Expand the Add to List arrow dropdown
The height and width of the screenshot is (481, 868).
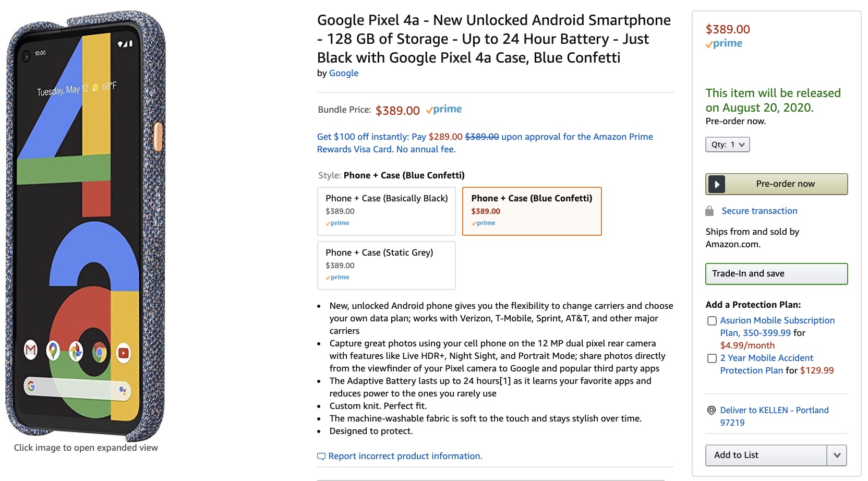click(x=837, y=455)
